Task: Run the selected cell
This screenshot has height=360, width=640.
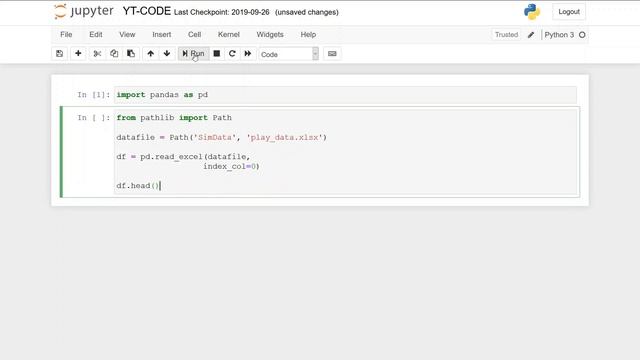Action: [x=193, y=53]
